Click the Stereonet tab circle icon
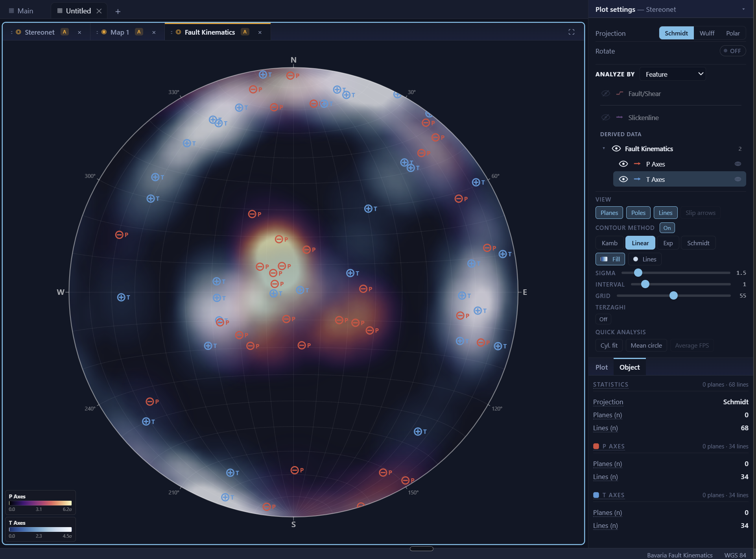Viewport: 756px width, 559px height. [18, 32]
